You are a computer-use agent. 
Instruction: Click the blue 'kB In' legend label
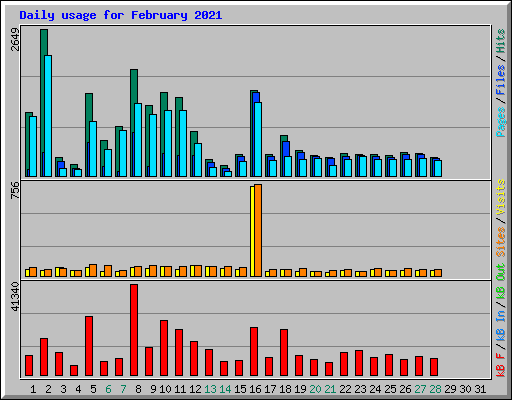coord(500,325)
